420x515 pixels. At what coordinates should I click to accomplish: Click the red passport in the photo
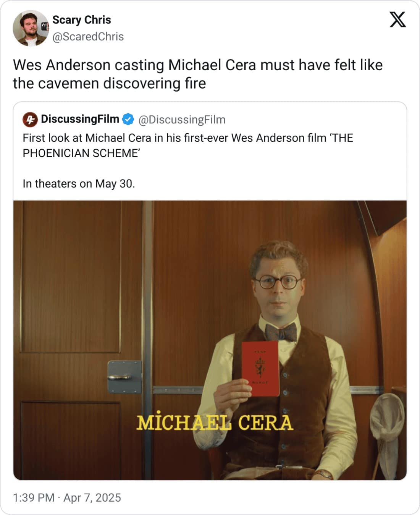point(261,368)
